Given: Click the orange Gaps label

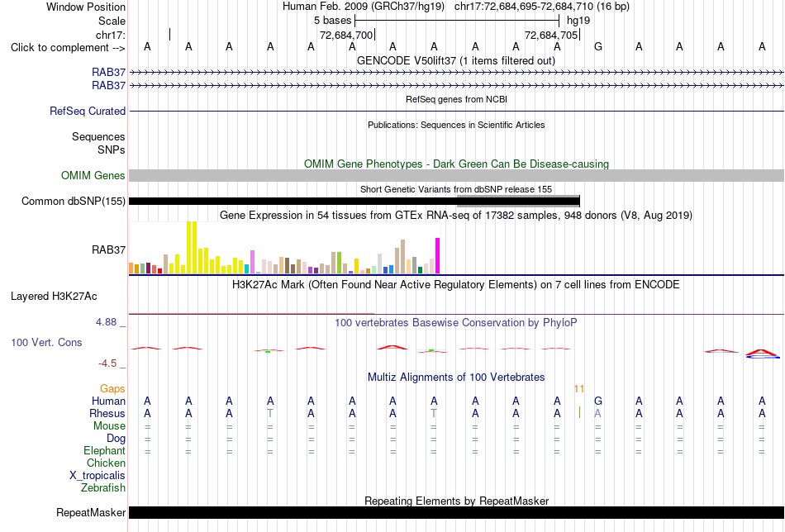Looking at the screenshot, I should point(112,389).
